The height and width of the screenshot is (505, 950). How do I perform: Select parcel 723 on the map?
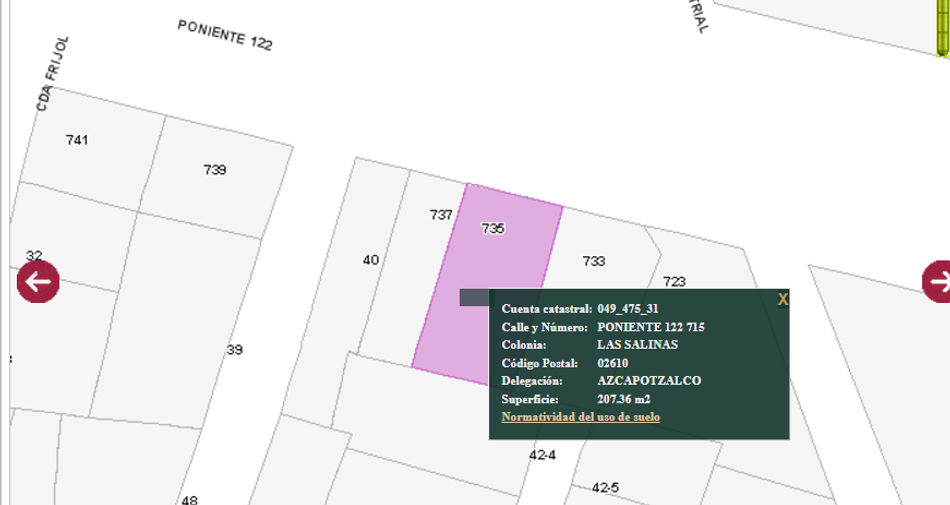(x=674, y=282)
